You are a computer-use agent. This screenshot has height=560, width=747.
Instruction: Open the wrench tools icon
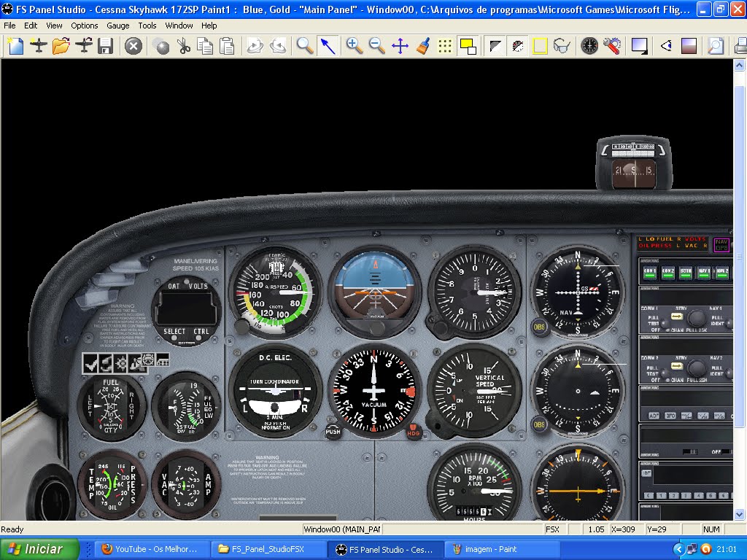(613, 45)
